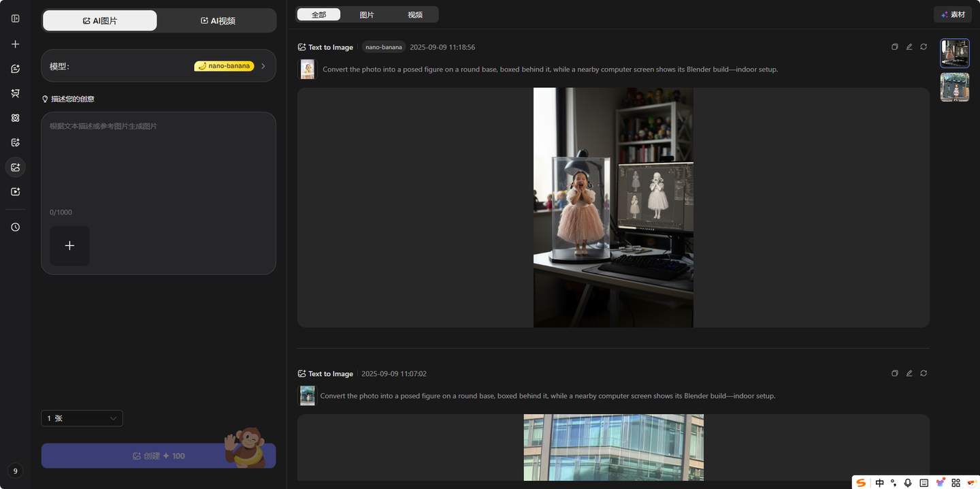
Task: Select the 全部 results tab
Action: tap(318, 14)
